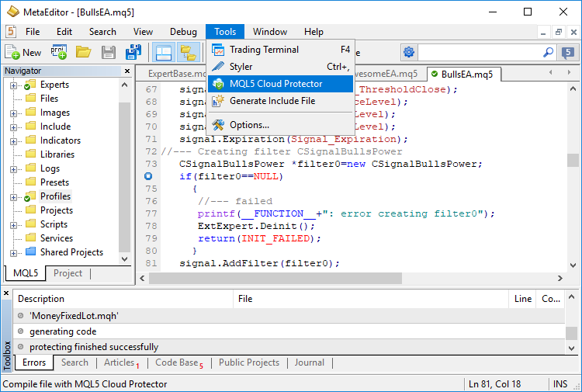The height and width of the screenshot is (392, 582).
Task: Click the Generate Include File icon
Action: [218, 101]
